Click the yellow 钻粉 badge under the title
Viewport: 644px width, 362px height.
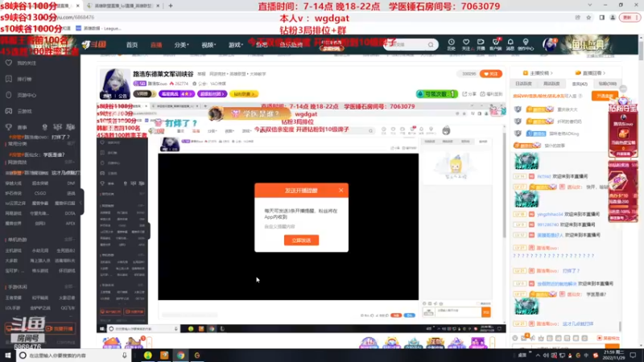coord(244,94)
